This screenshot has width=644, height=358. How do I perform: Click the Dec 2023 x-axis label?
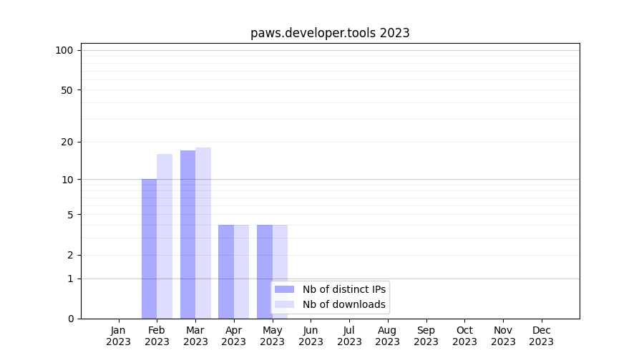(541, 336)
